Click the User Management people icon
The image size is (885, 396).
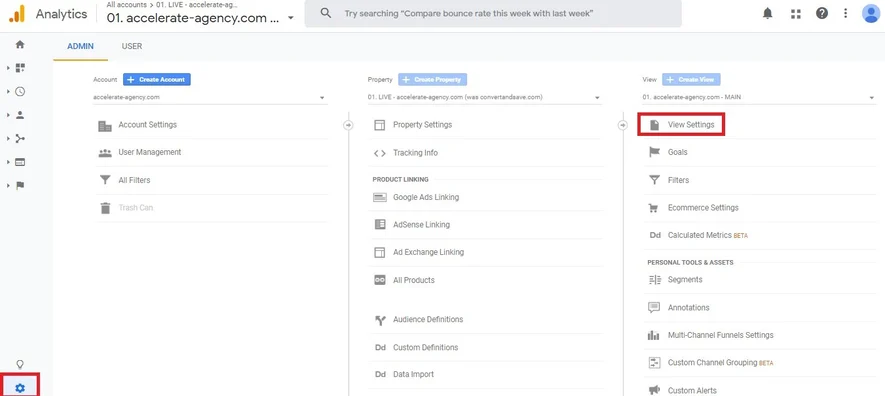[105, 152]
